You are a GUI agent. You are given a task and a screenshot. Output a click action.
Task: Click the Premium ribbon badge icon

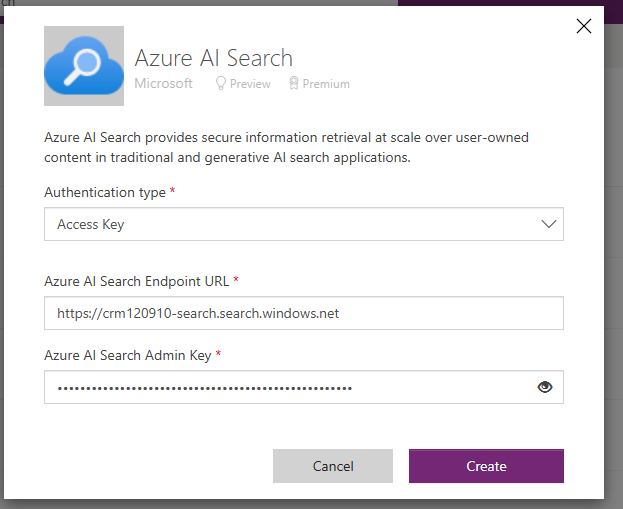pos(294,83)
